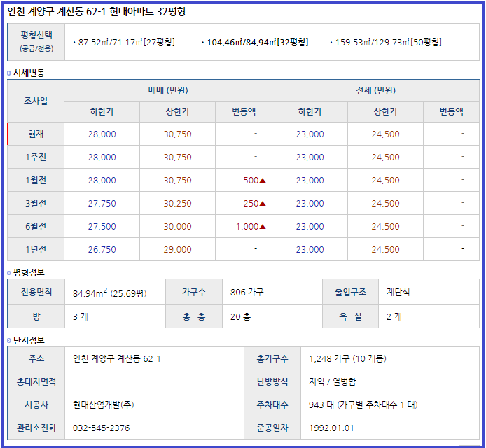Click the 3 개 room count value
486x448 pixels.
(81, 317)
